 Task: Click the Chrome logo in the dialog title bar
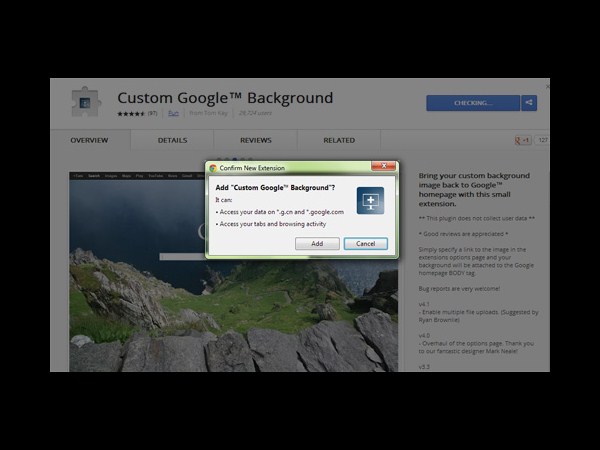pyautogui.click(x=213, y=168)
